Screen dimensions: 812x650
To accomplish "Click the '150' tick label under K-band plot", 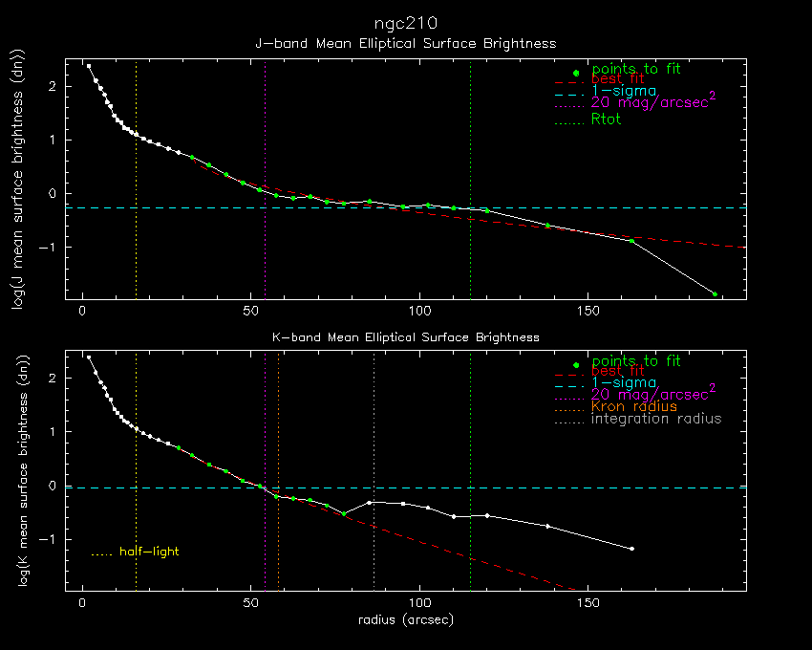I will (588, 603).
